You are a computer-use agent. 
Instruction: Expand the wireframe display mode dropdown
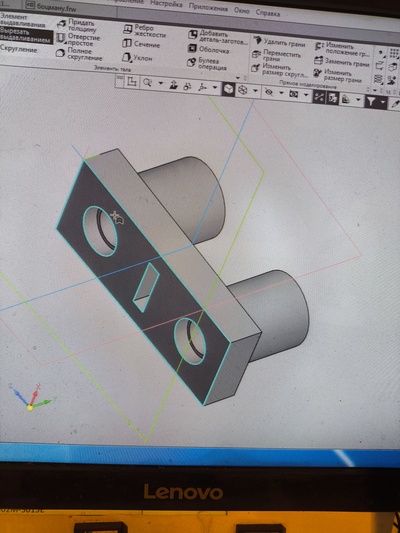(x=255, y=91)
